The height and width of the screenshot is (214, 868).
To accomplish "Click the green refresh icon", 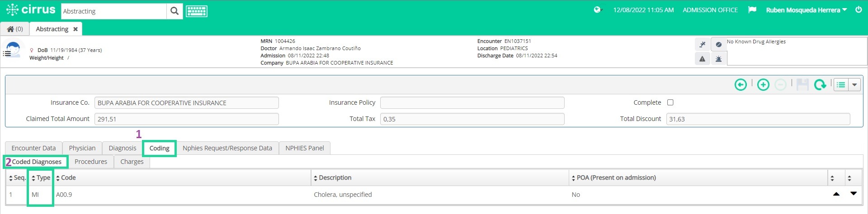I will 820,84.
